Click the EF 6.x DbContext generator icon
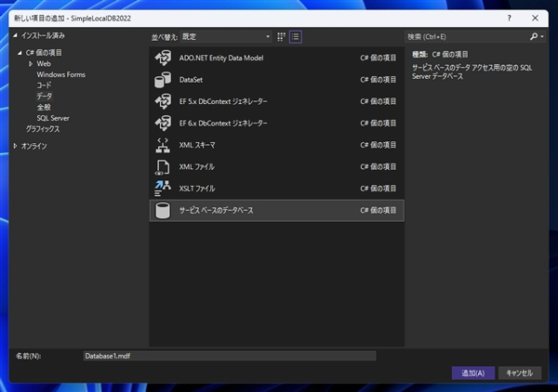This screenshot has width=558, height=392. point(163,124)
